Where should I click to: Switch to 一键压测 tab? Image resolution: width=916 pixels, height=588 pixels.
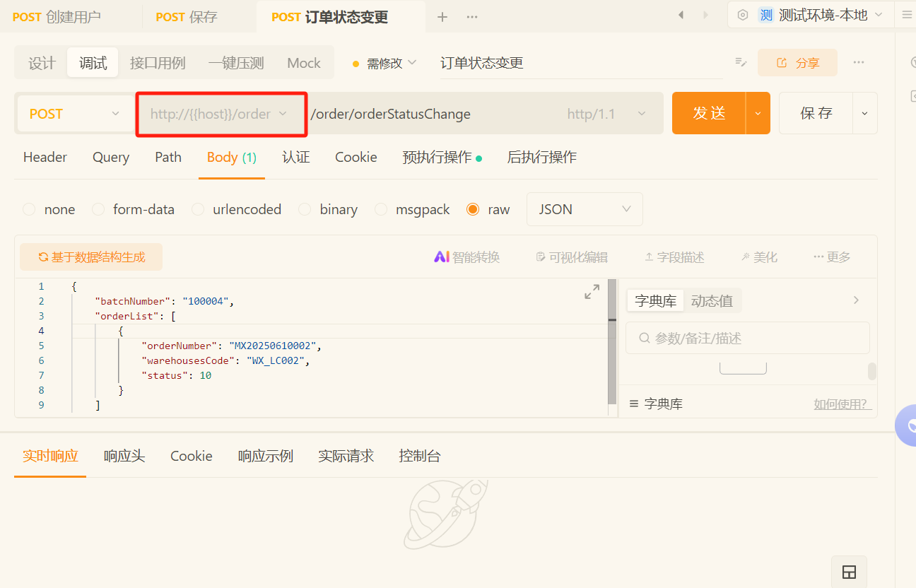(236, 63)
